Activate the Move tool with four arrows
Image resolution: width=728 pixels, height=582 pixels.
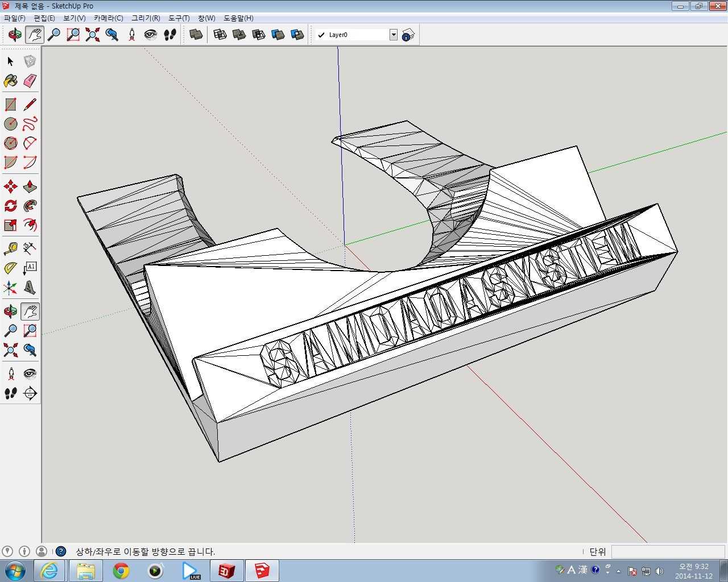[x=10, y=186]
